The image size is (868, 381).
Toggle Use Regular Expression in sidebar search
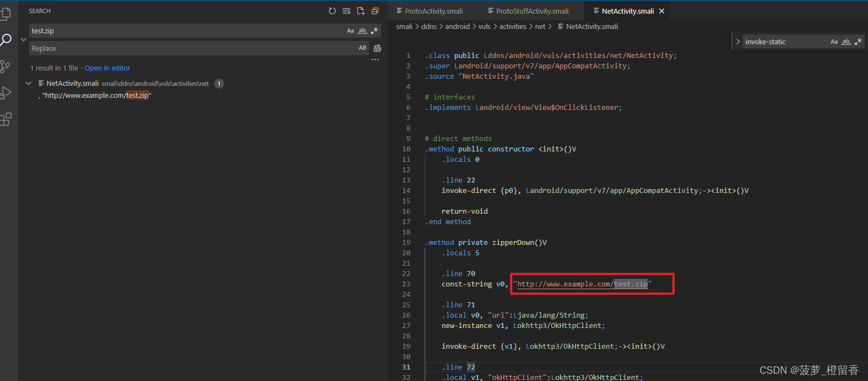pos(374,31)
